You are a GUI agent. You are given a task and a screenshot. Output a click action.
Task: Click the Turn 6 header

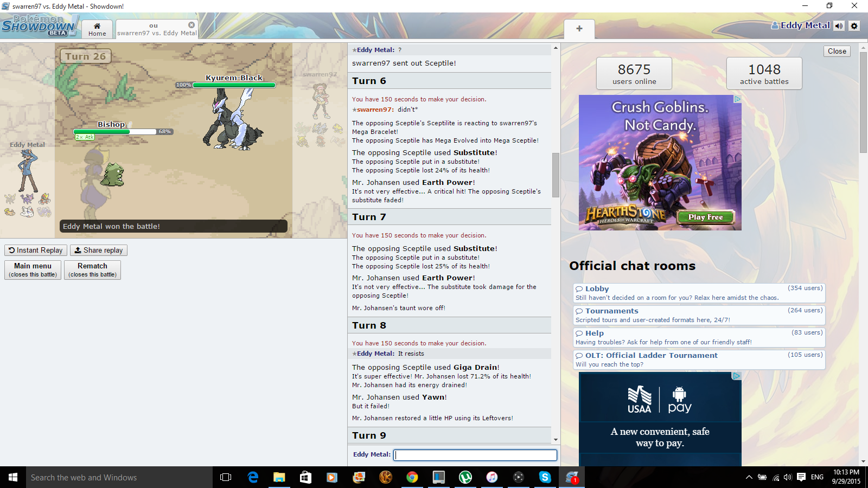(x=449, y=81)
